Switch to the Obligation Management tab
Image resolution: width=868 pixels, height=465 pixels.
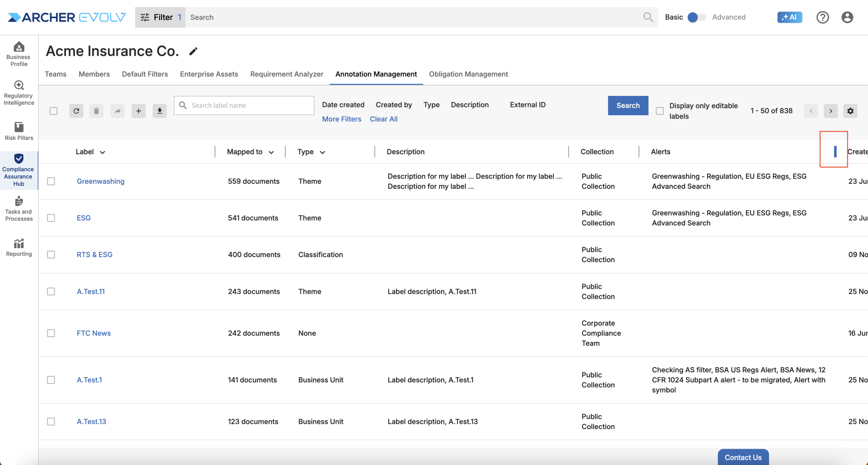[468, 74]
